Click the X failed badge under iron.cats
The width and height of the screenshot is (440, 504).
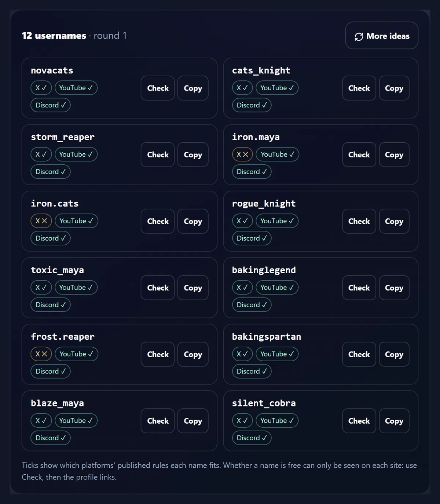41,221
